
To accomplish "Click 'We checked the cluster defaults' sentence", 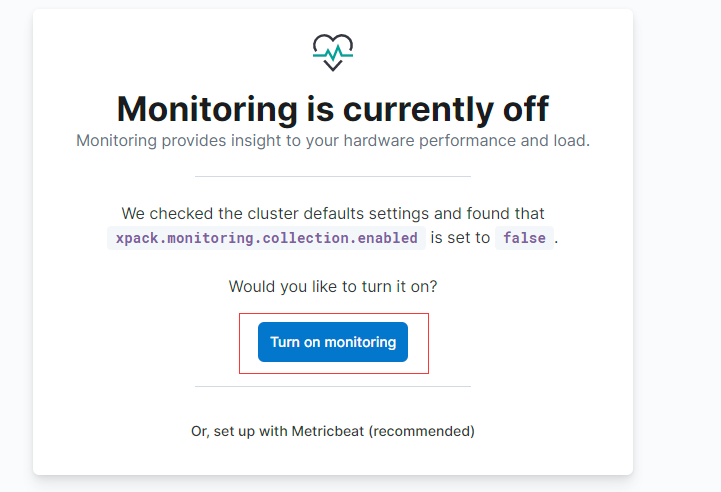I will (x=332, y=213).
